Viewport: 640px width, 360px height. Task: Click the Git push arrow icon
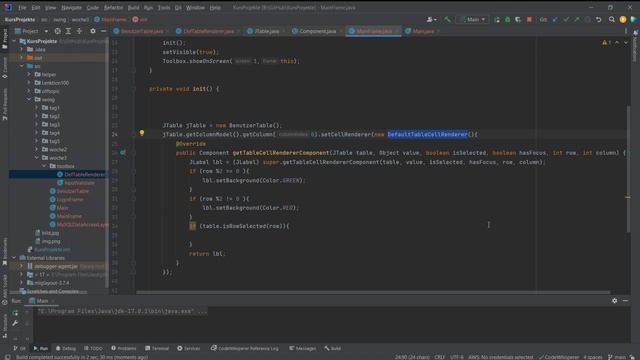pyautogui.click(x=576, y=19)
